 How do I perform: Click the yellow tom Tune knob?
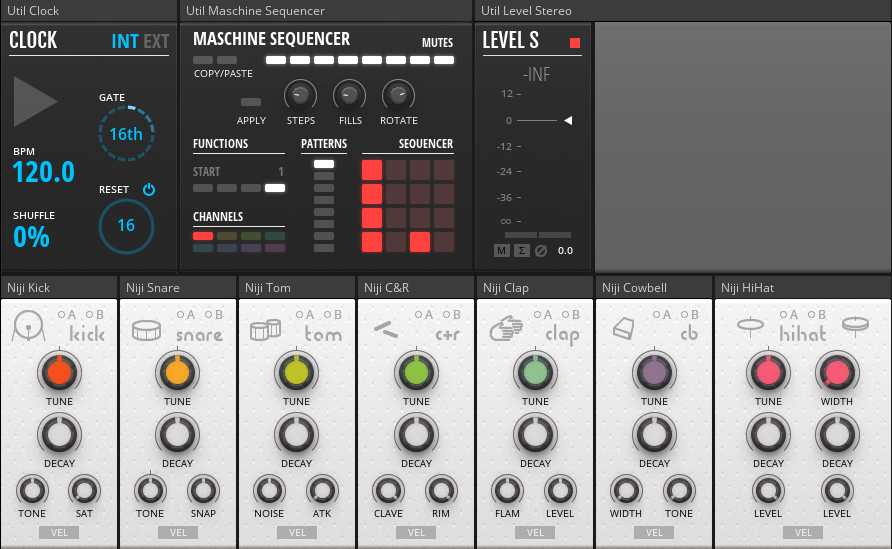click(x=296, y=373)
